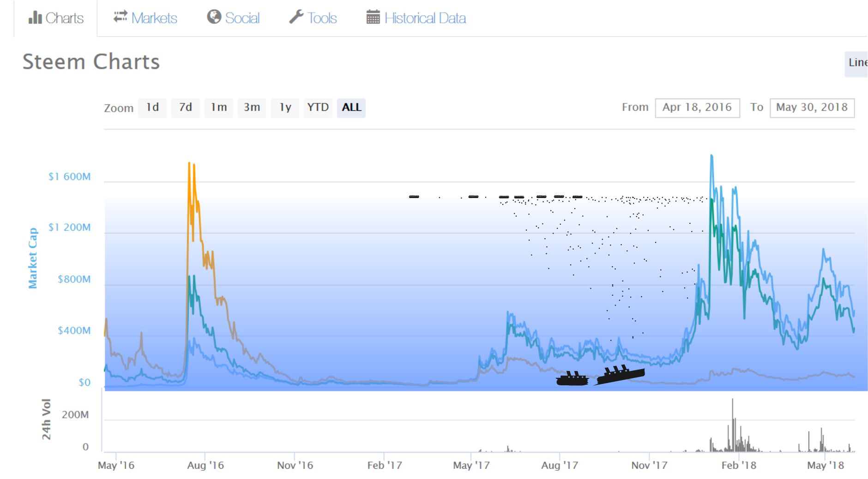Click the Aug '16 date label
868x479 pixels.
tap(205, 465)
